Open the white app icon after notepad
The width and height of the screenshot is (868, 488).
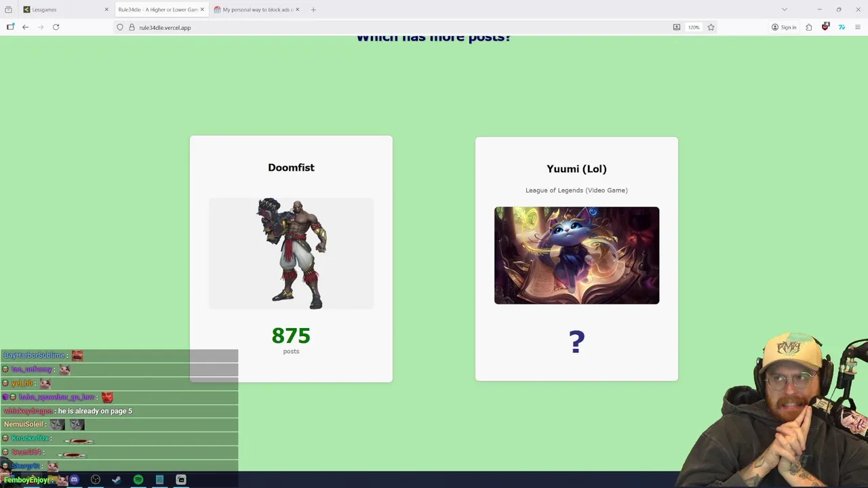click(x=181, y=480)
